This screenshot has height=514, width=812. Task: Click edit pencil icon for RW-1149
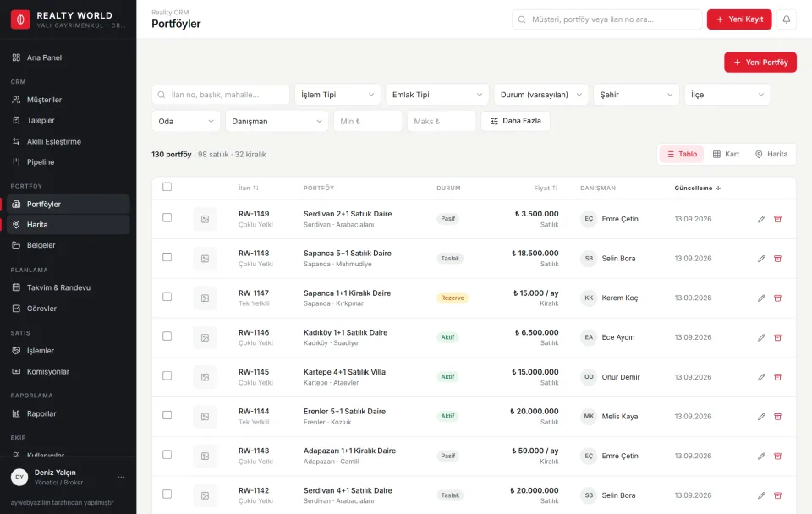pos(761,219)
